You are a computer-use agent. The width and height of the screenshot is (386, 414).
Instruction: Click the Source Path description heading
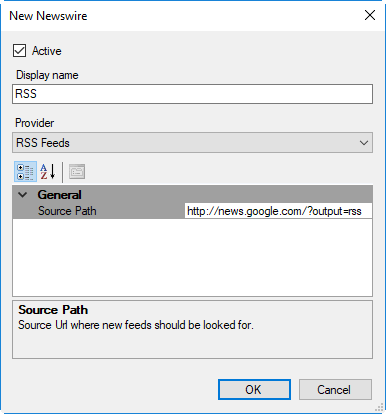coord(53,310)
